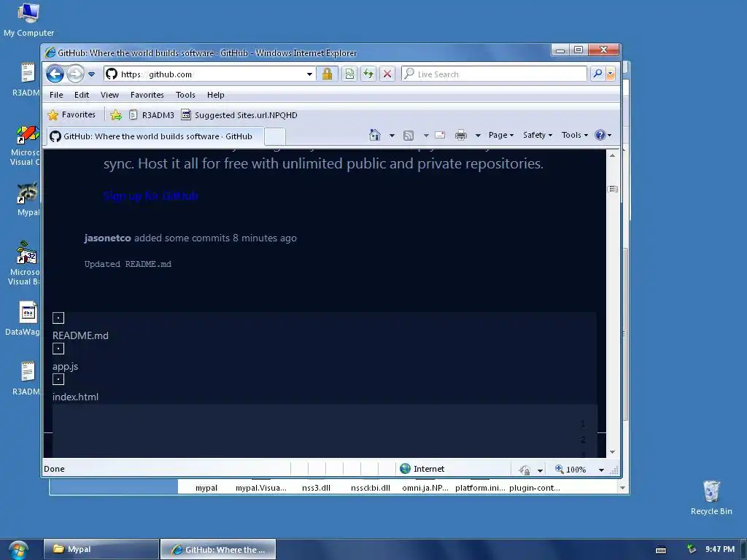This screenshot has width=747, height=560.
Task: Expand the address bar URL history dropdown
Action: 309,74
